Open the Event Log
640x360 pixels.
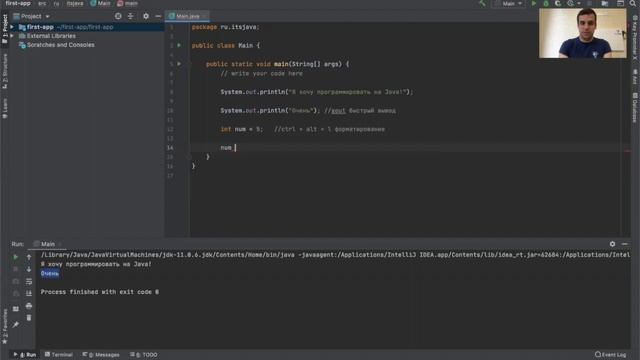[611, 355]
